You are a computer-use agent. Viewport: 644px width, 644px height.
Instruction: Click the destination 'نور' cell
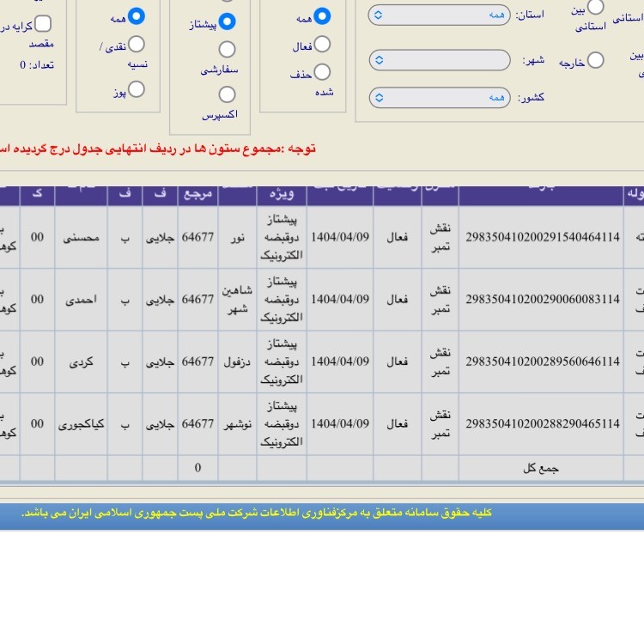coord(237,237)
